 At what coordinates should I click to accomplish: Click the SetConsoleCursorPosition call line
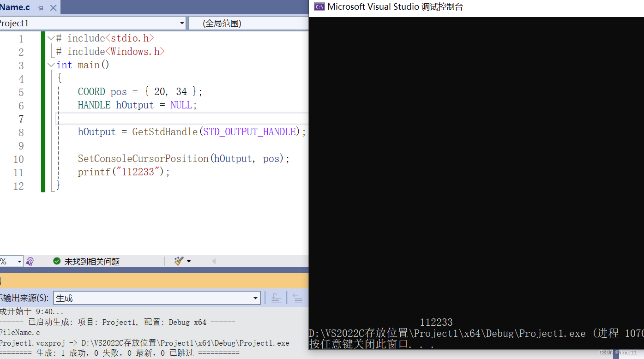pos(184,159)
